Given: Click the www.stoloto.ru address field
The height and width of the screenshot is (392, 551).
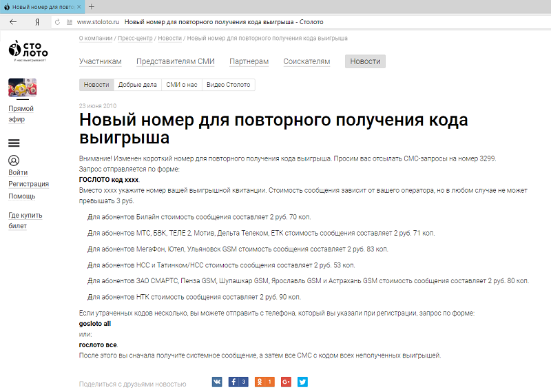Looking at the screenshot, I should (98, 22).
